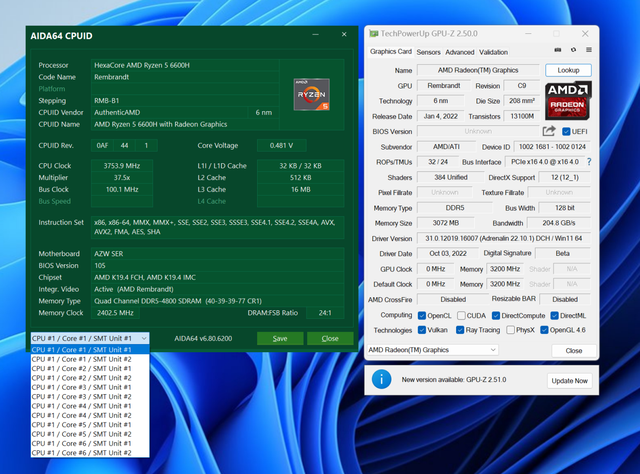Toggle the CUDA checkbox
The width and height of the screenshot is (640, 474).
pos(461,316)
